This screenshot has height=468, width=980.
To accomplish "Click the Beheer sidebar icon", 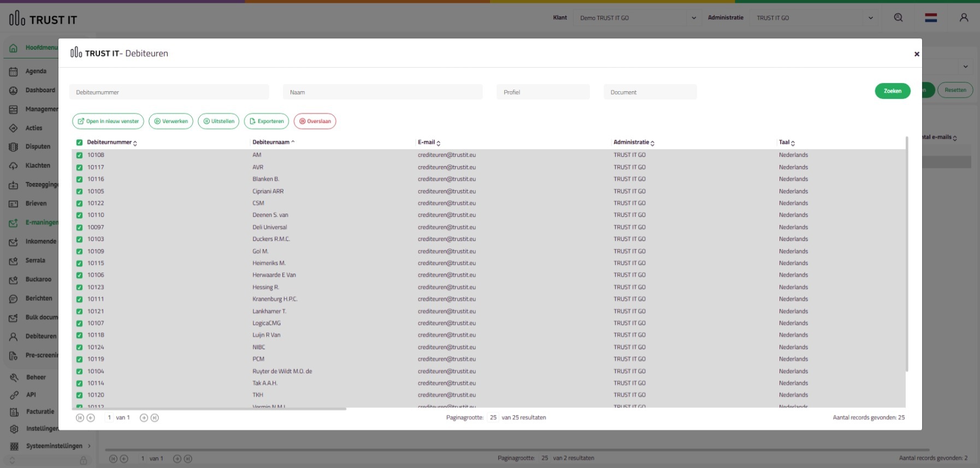I will [14, 378].
